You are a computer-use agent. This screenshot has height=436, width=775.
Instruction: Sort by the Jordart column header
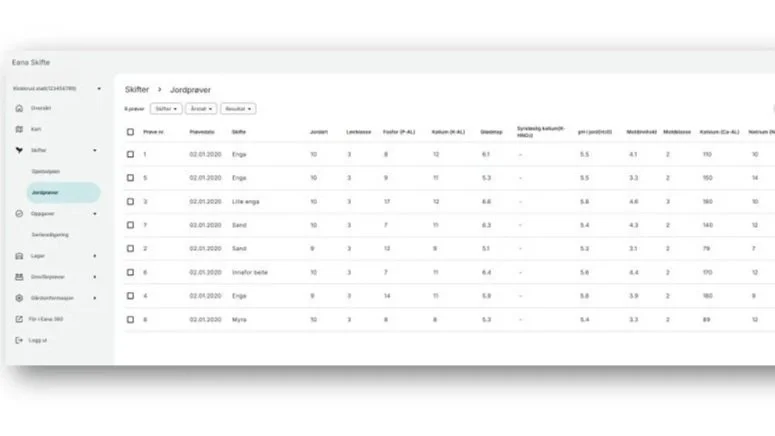point(319,132)
